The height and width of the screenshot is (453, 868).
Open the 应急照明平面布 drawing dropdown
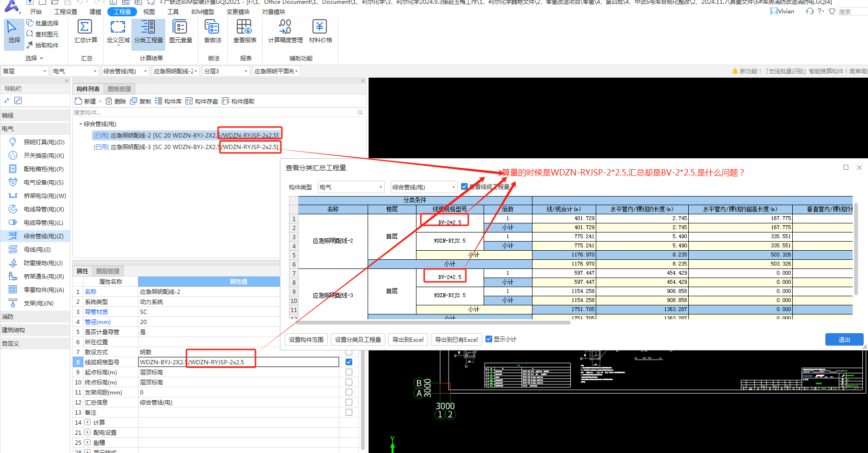click(x=276, y=71)
